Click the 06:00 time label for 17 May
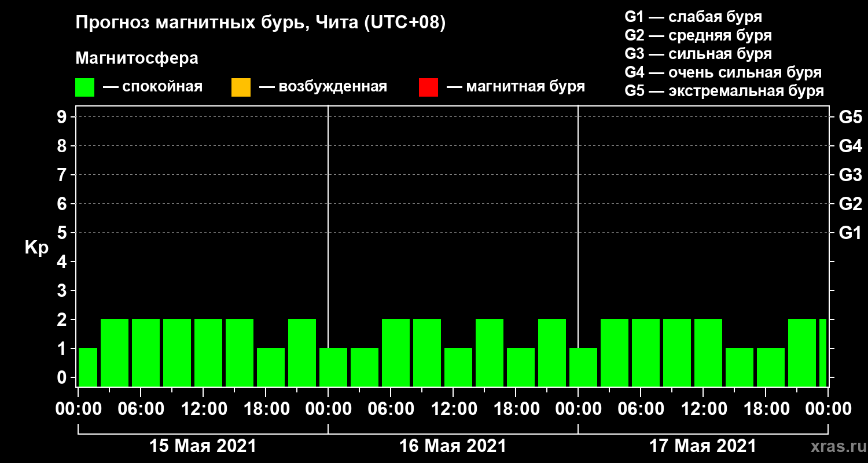868x463 pixels. 641,409
